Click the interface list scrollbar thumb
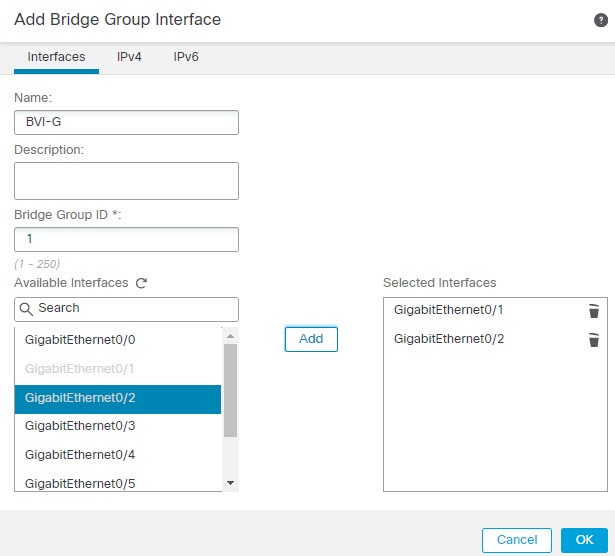The height and width of the screenshot is (556, 615). pos(230,390)
